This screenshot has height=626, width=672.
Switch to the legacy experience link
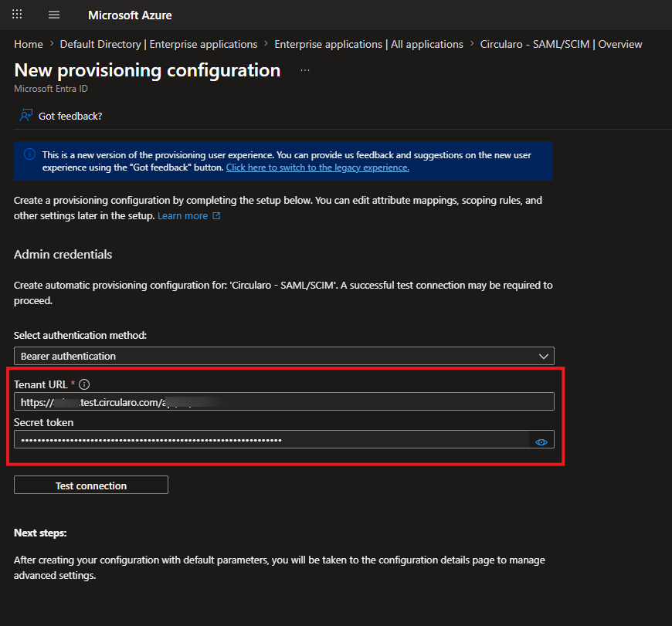click(317, 167)
